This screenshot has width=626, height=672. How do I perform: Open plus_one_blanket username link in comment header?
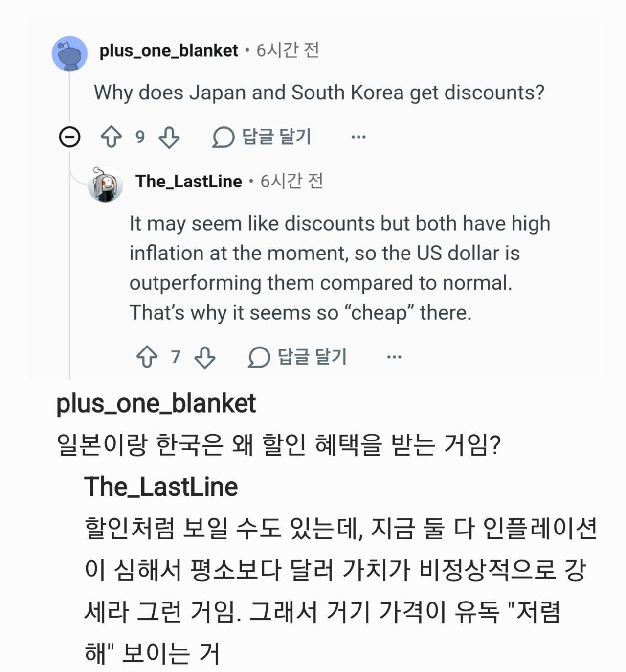pos(169,51)
